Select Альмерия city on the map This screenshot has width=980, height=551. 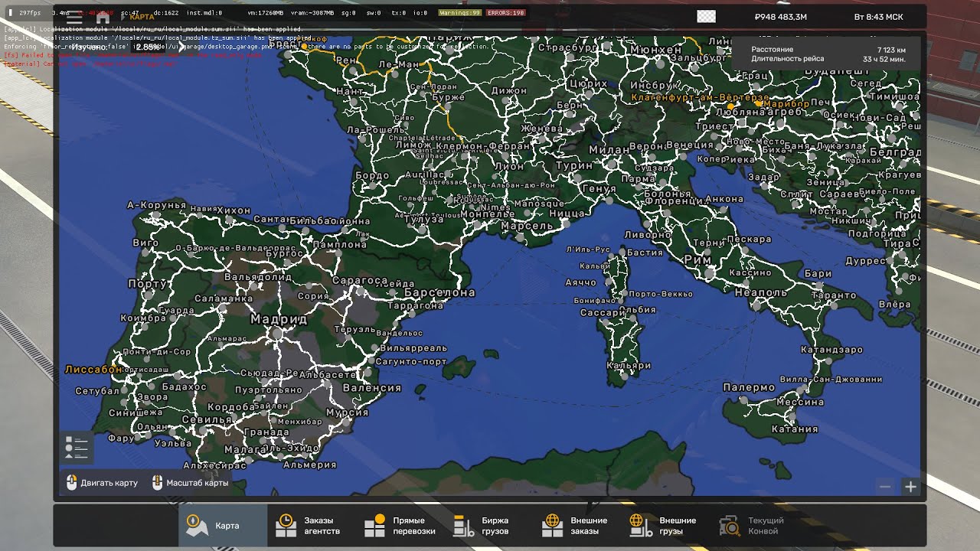309,465
